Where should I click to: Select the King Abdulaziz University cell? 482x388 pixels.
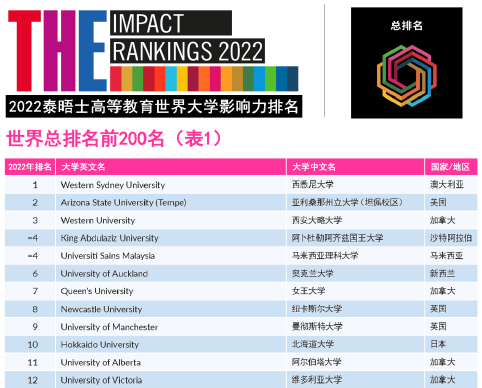point(171,238)
